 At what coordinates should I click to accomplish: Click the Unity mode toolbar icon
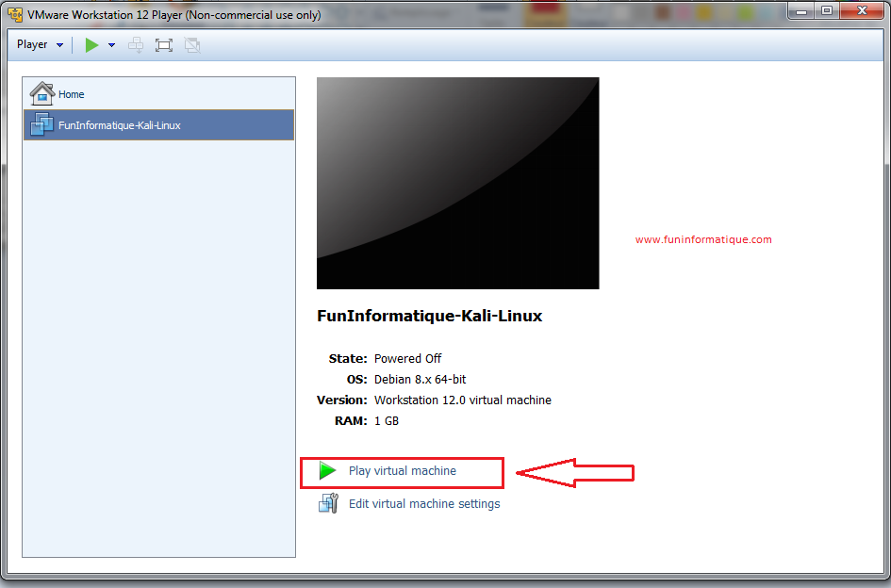192,45
